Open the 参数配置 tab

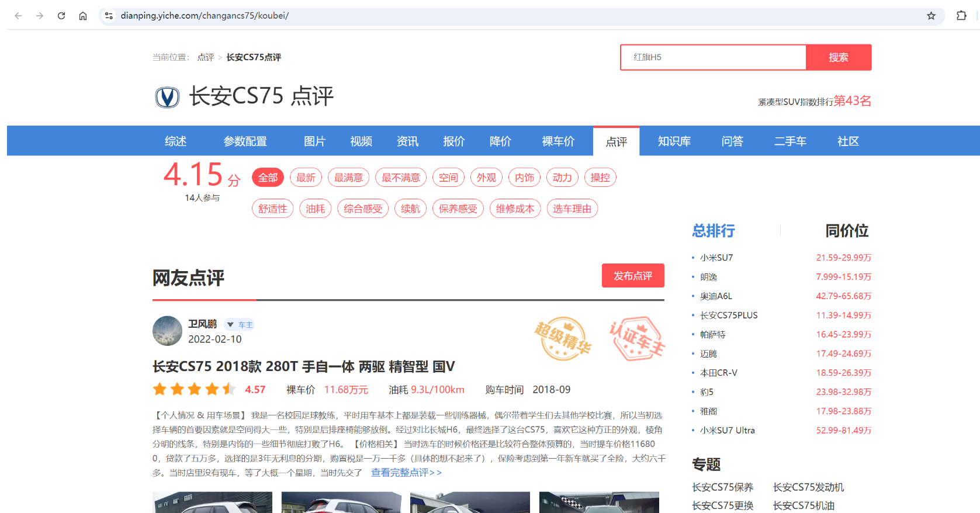pos(245,141)
